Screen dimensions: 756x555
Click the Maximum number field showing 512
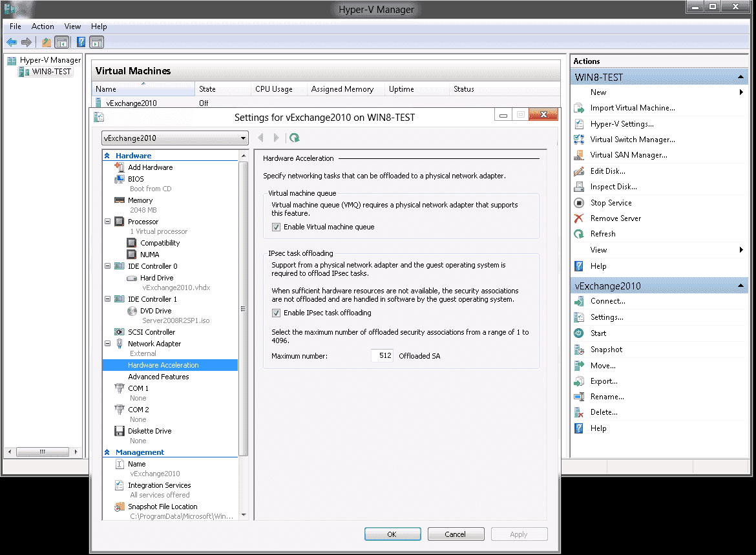click(383, 355)
